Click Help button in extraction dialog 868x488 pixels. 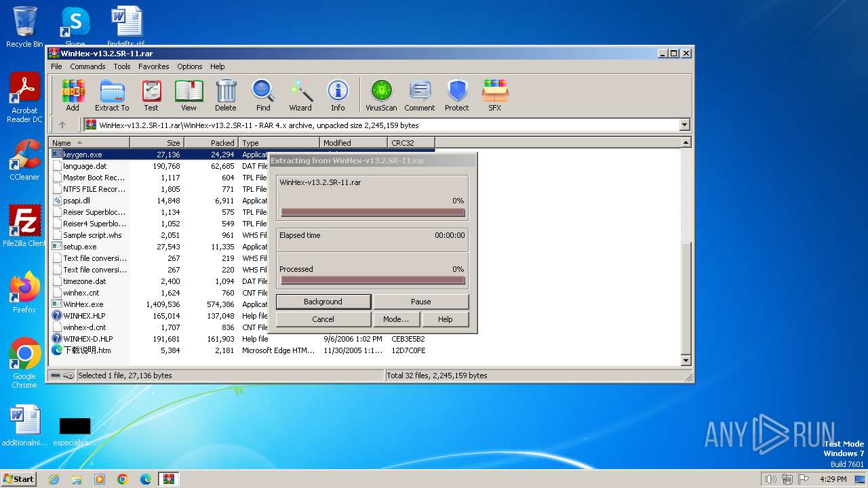pos(446,319)
